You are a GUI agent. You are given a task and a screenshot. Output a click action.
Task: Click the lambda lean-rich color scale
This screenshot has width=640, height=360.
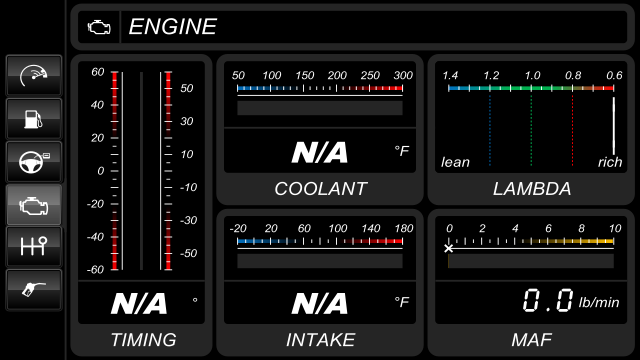point(531,88)
